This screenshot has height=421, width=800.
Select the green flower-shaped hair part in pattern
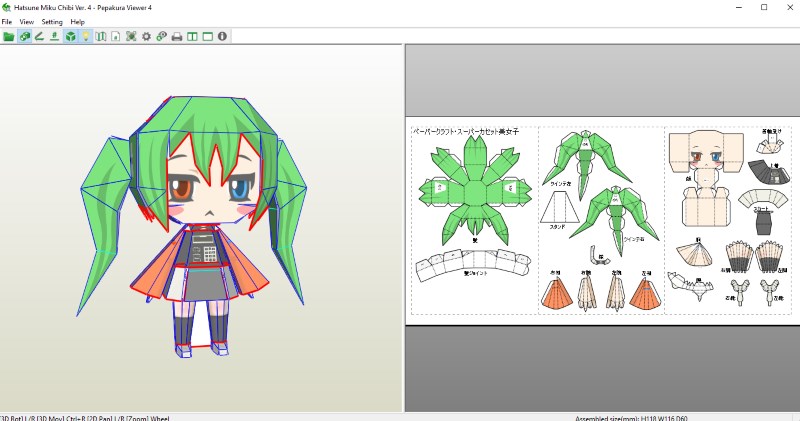pyautogui.click(x=474, y=191)
